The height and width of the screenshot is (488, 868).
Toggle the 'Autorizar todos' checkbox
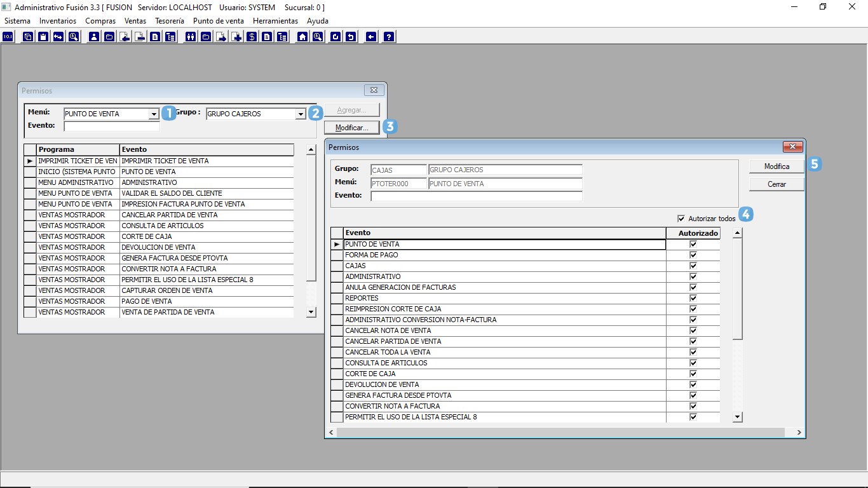pos(681,219)
